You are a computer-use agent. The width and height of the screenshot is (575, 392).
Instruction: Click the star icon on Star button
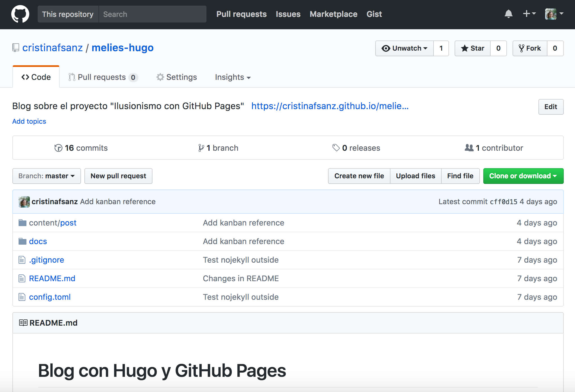464,48
